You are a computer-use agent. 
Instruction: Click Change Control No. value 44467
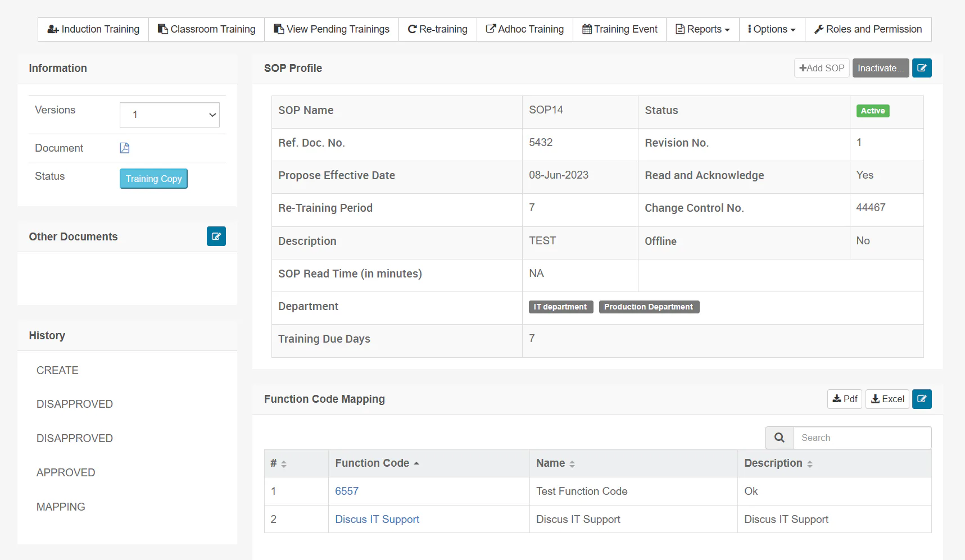coord(871,207)
